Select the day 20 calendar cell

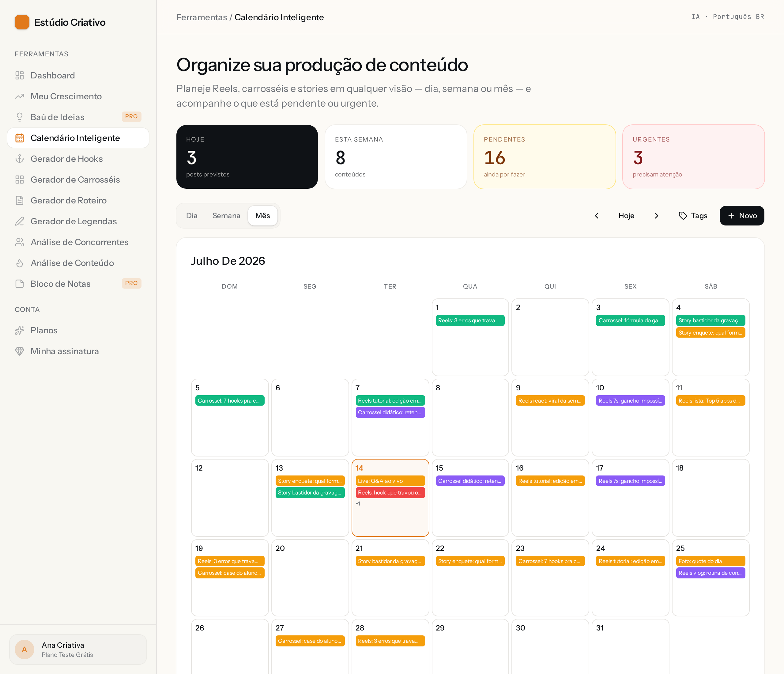(310, 578)
